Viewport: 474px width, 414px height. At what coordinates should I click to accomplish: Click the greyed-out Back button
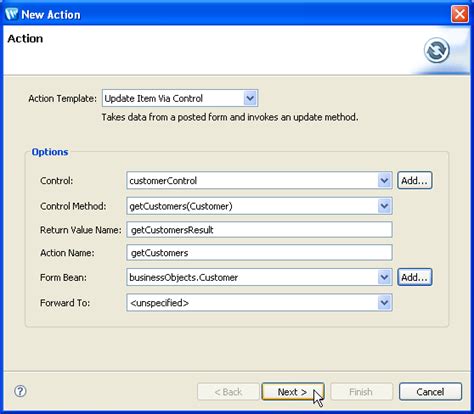pyautogui.click(x=228, y=392)
